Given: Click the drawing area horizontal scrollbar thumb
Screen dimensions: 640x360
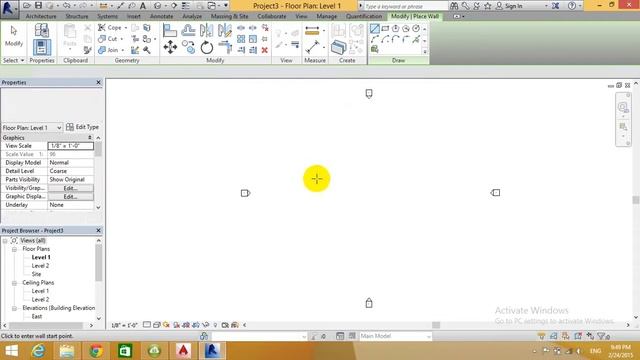Looking at the screenshot, I should 436,325.
